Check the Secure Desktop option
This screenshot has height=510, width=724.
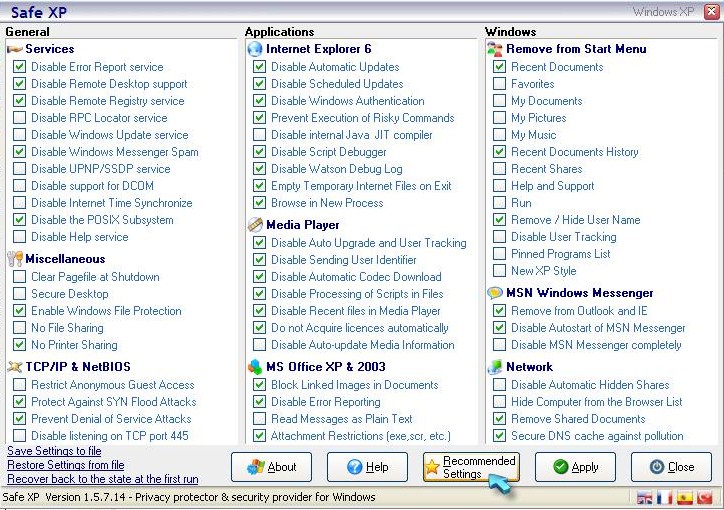(x=19, y=294)
